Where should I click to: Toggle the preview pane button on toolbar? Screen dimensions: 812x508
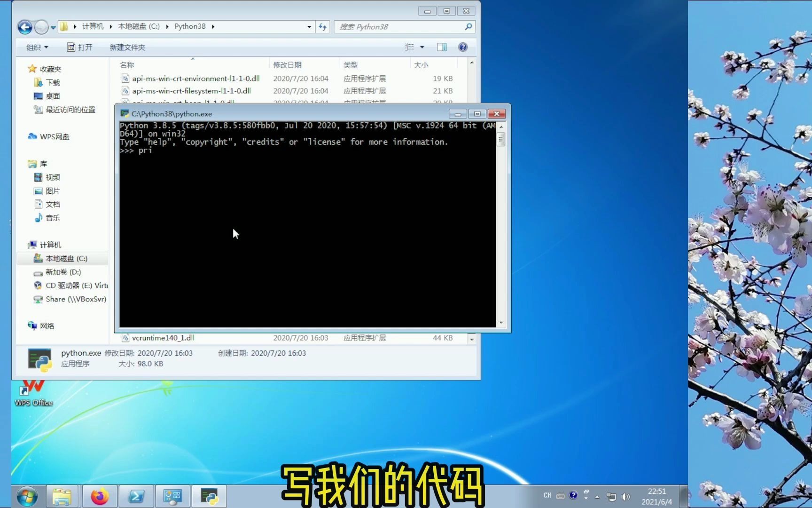tap(442, 47)
